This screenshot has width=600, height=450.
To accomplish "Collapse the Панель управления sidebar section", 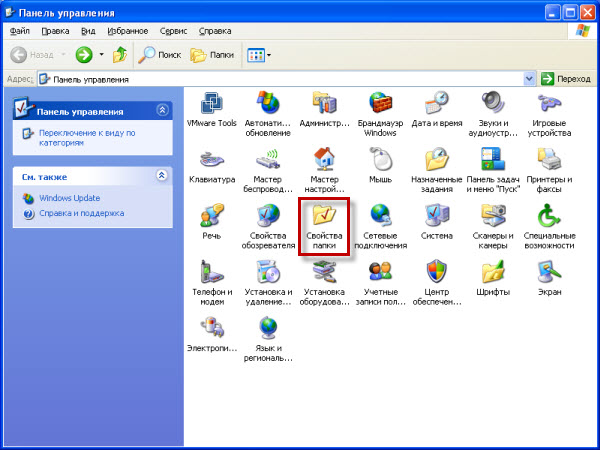I will (x=162, y=111).
